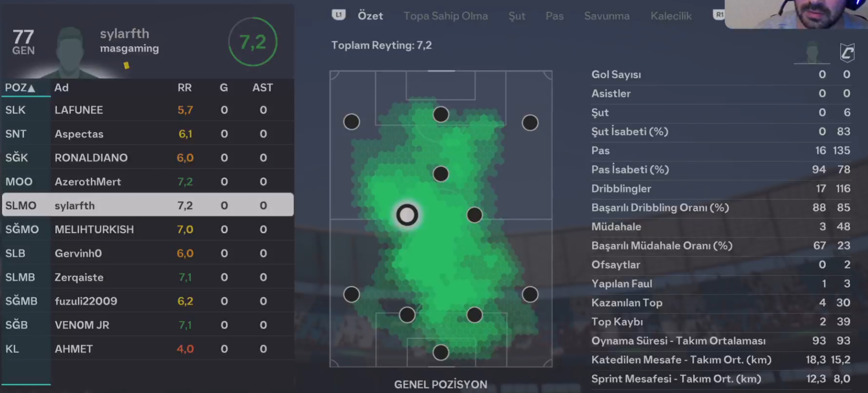Click the Pas İsabeti (%) stat row
This screenshot has height=393, width=868.
point(720,169)
